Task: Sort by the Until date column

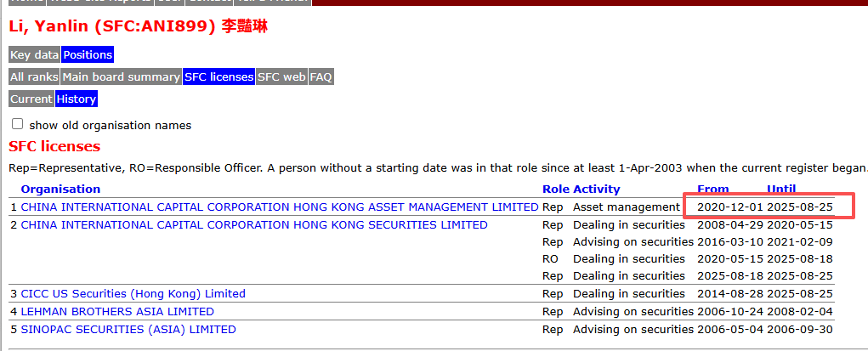Action: 781,189
